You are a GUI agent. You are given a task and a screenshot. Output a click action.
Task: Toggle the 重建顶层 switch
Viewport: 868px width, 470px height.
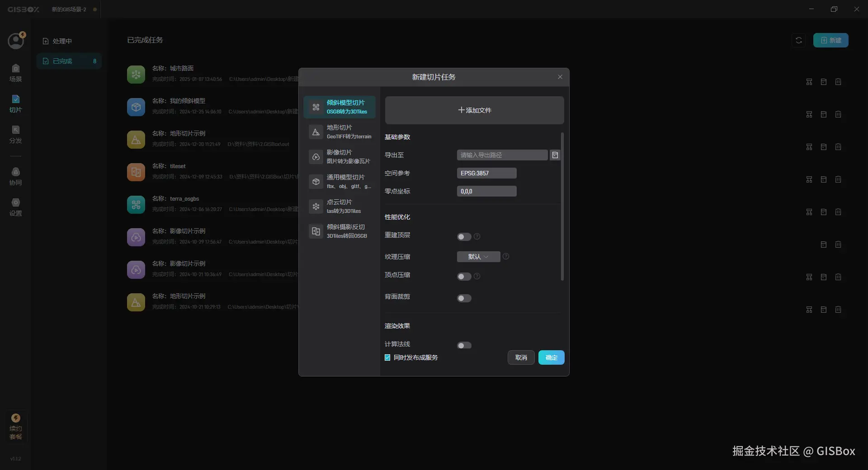tap(464, 237)
